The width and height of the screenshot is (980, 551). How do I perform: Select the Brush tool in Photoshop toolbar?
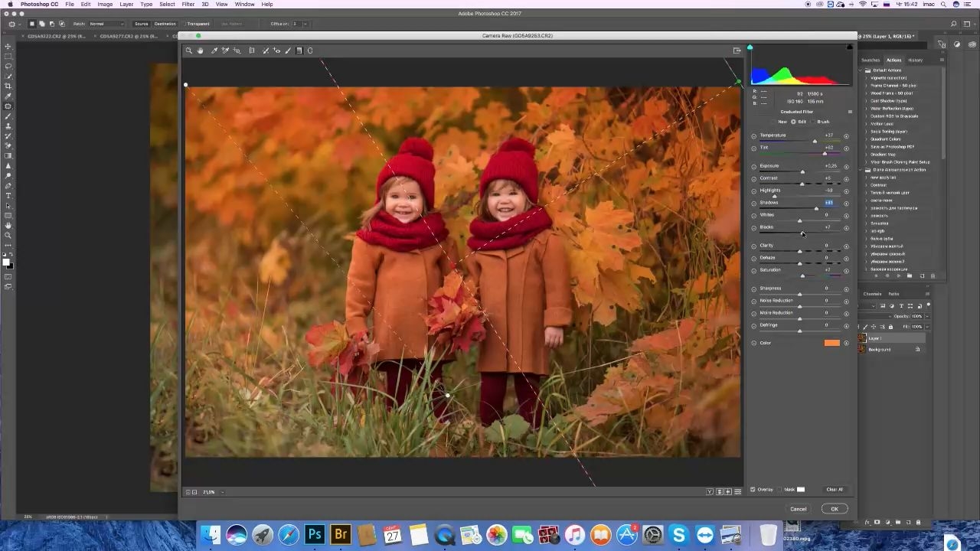8,116
